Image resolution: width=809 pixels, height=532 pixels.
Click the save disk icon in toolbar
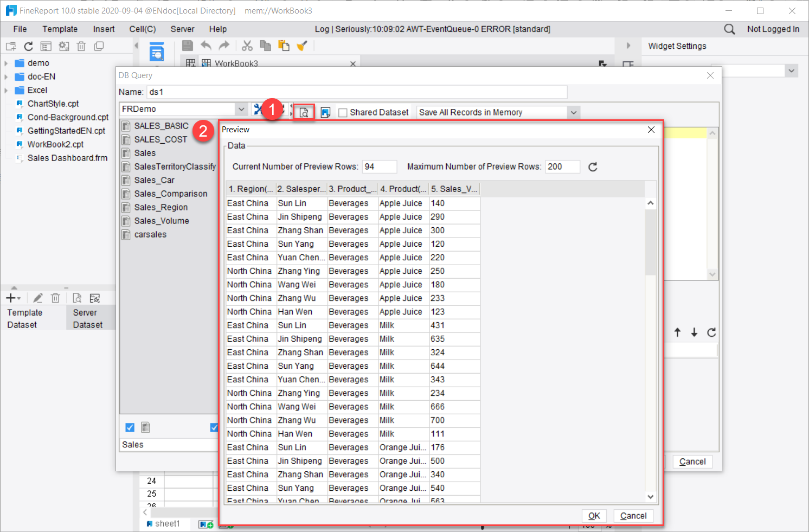[x=188, y=46]
